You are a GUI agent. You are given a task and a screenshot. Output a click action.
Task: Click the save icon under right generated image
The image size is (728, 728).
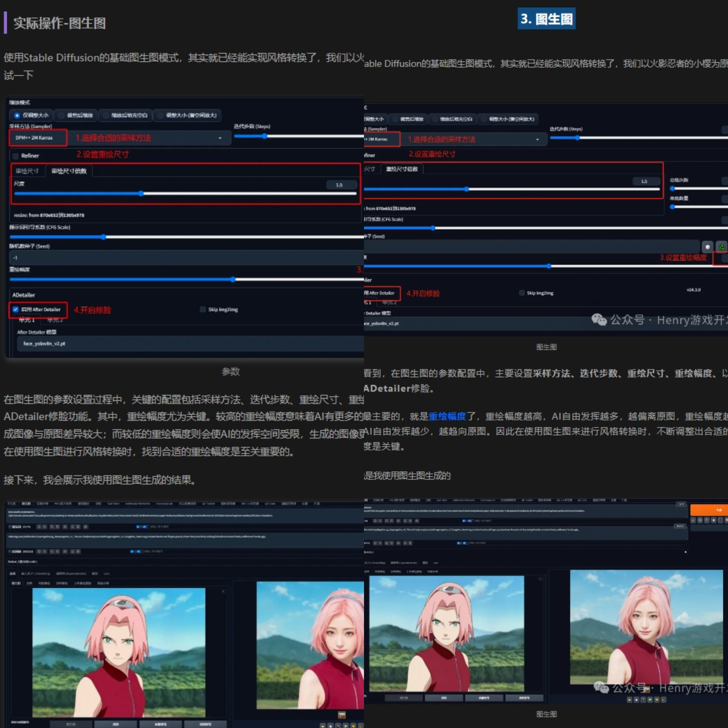(x=636, y=700)
